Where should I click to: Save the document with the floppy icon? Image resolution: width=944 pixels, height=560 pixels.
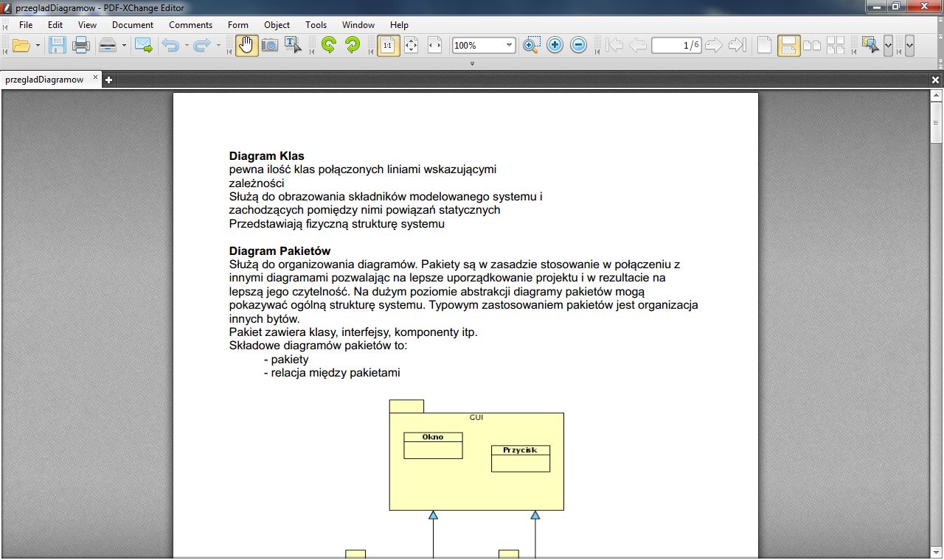pos(58,46)
